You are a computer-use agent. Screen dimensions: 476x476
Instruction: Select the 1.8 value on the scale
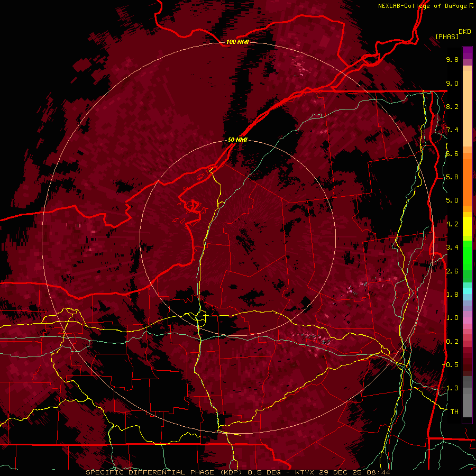(x=452, y=295)
